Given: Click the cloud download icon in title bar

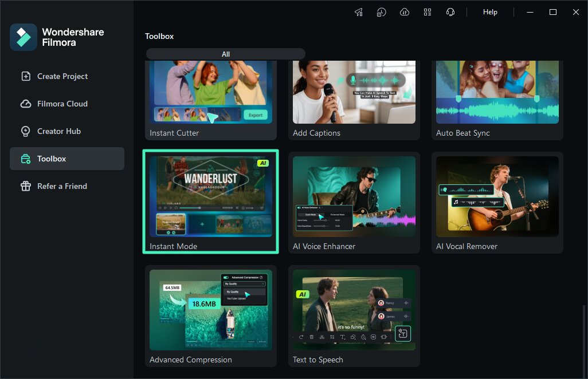Looking at the screenshot, I should (404, 13).
